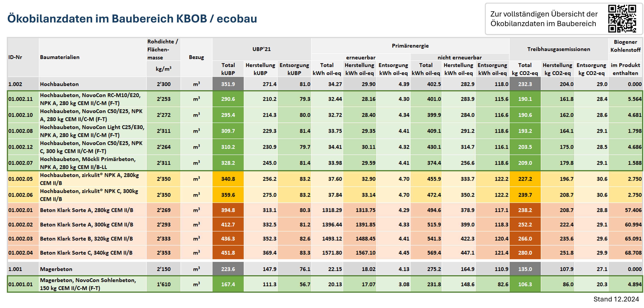Click density value 2'353 for Klark Sorte C
The image size is (644, 308).
point(164,253)
